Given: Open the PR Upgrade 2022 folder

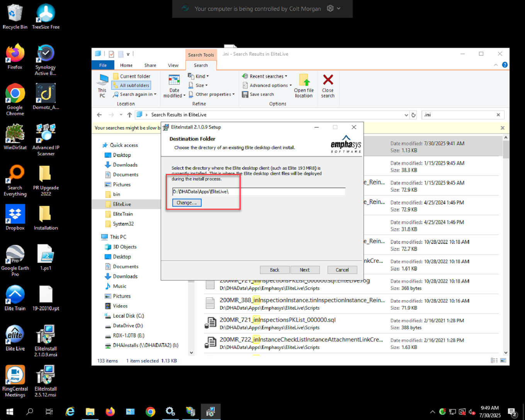Looking at the screenshot, I should [x=46, y=180].
